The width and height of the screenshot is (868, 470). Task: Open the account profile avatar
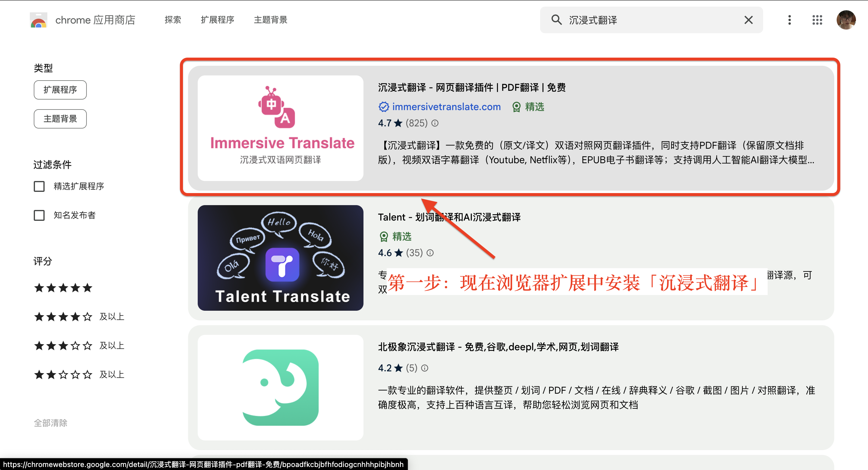846,20
